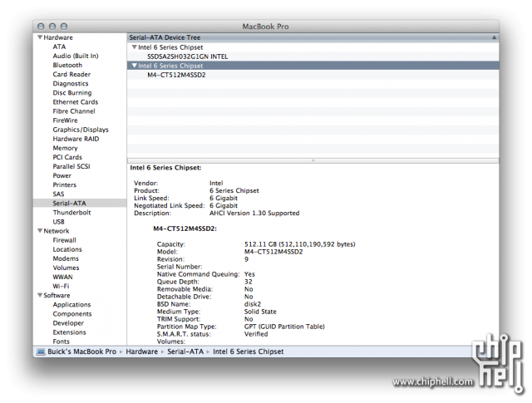Viewport: 532px width, 403px height.
Task: Select Memory in the sidebar
Action: tap(65, 148)
